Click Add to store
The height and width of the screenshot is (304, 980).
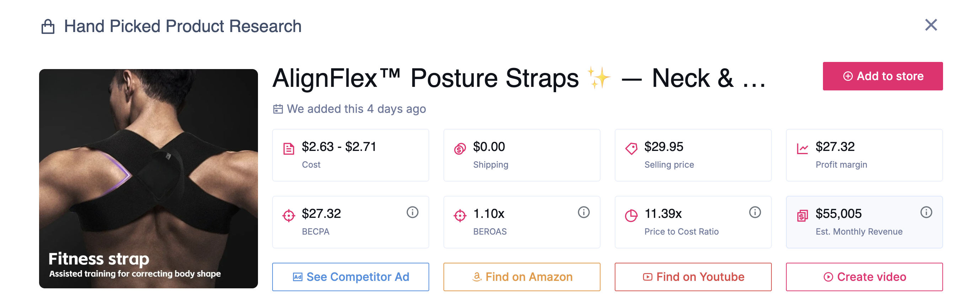(882, 76)
